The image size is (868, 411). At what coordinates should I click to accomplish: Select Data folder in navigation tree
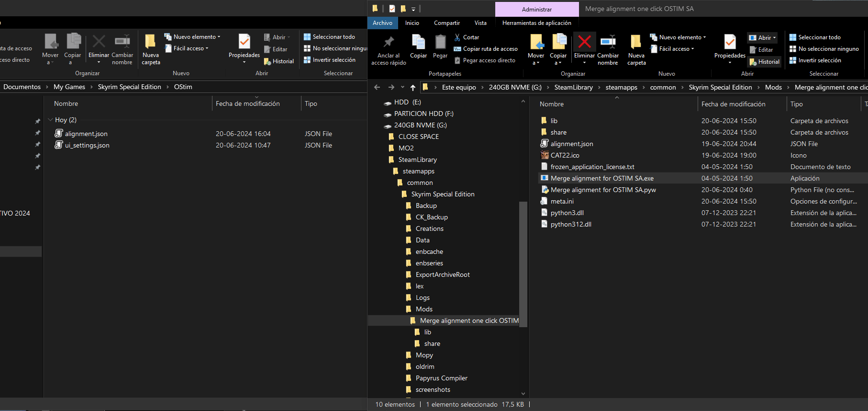click(x=423, y=240)
